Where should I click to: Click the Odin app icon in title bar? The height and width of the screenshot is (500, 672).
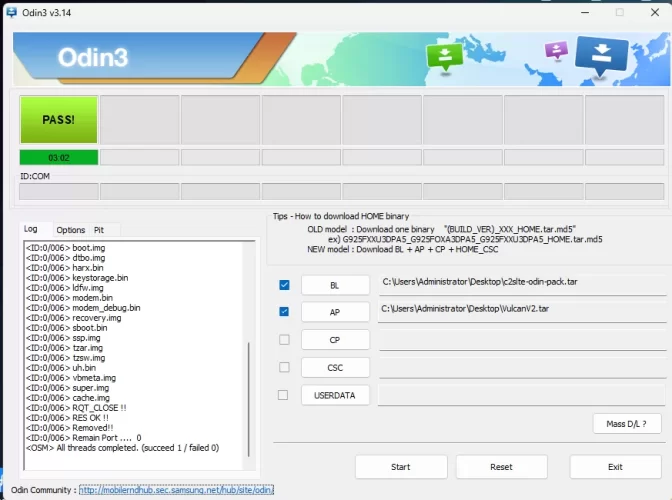(11, 11)
